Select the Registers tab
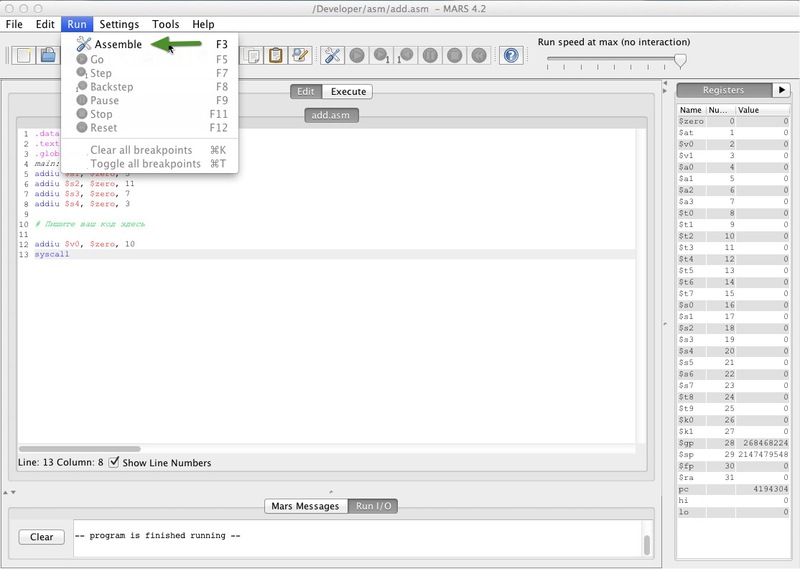Viewport: 800px width, 569px height. [x=723, y=90]
